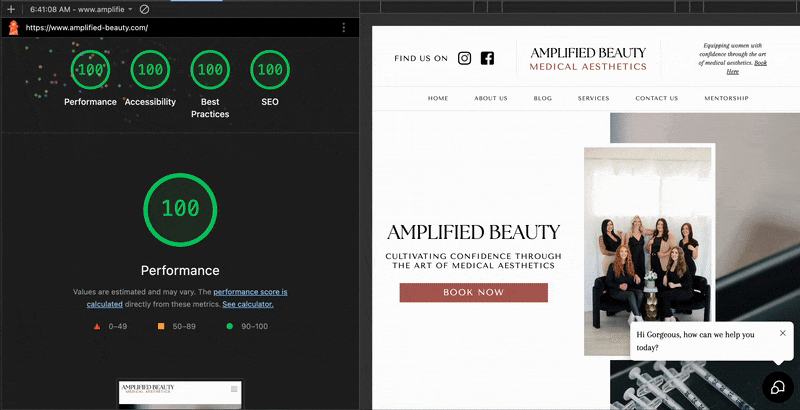
Task: Close the 'Hi Gorgeous' chat popup
Action: click(783, 333)
